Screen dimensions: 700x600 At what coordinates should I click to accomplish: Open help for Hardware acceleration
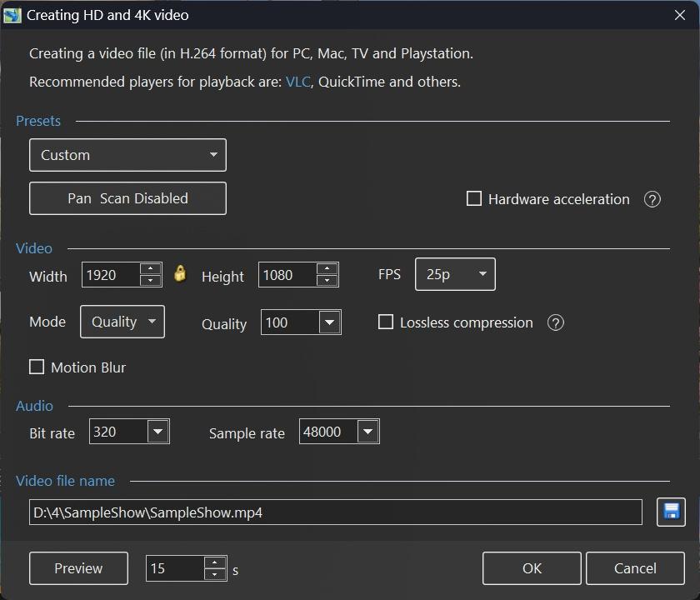[652, 199]
